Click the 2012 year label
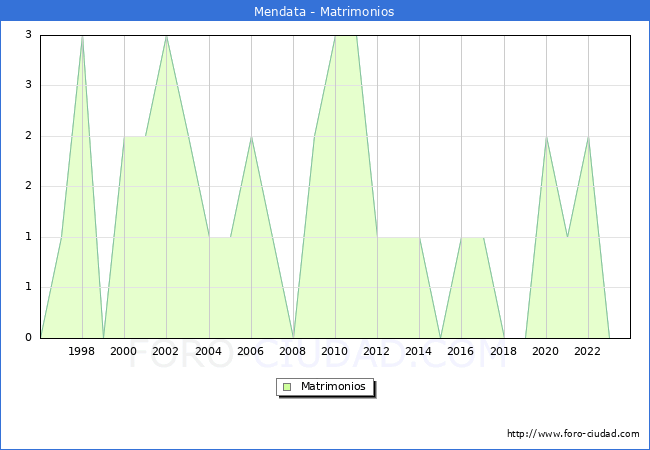This screenshot has width=650, height=450. 377,351
